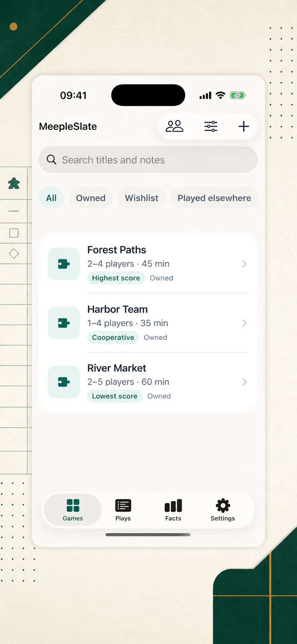Select the Wishlist filter chip
Image resolution: width=297 pixels, height=644 pixels.
point(142,198)
